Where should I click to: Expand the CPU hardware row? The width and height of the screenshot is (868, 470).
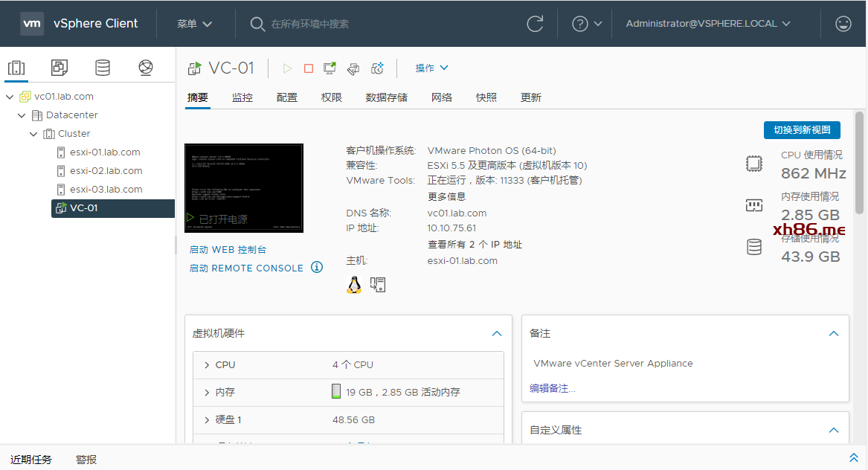[206, 365]
